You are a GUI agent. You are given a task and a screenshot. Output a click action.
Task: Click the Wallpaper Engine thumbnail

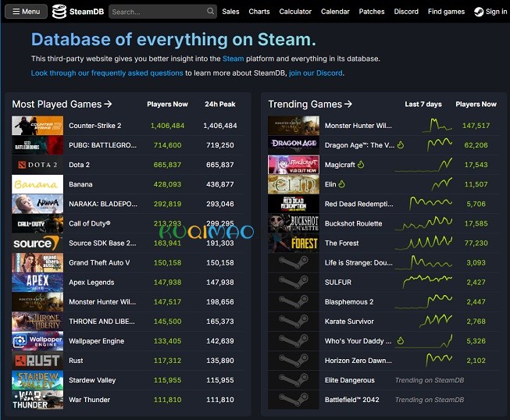click(x=37, y=341)
